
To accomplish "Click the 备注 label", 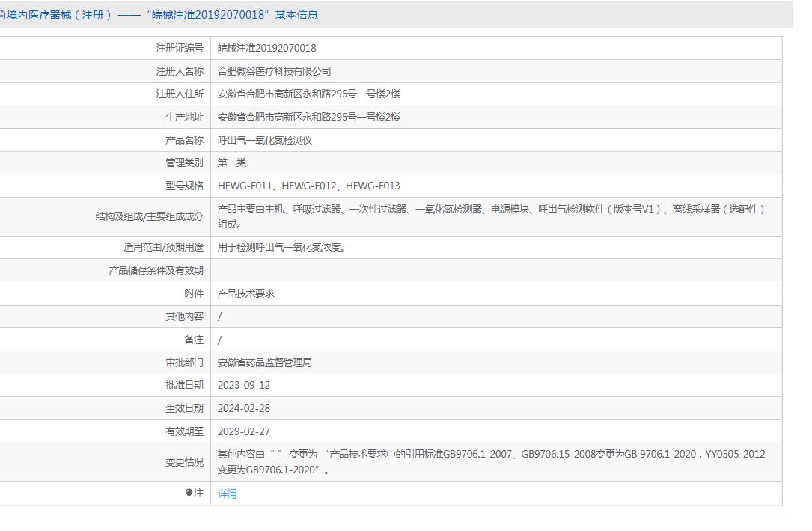I will coord(194,340).
